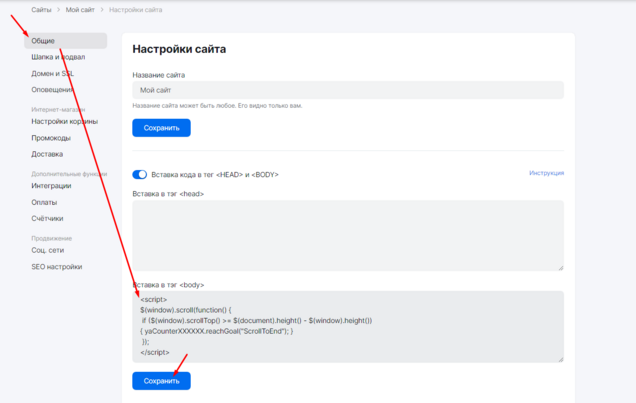636x403 pixels.
Task: Click the Название сайта input field
Action: [347, 90]
